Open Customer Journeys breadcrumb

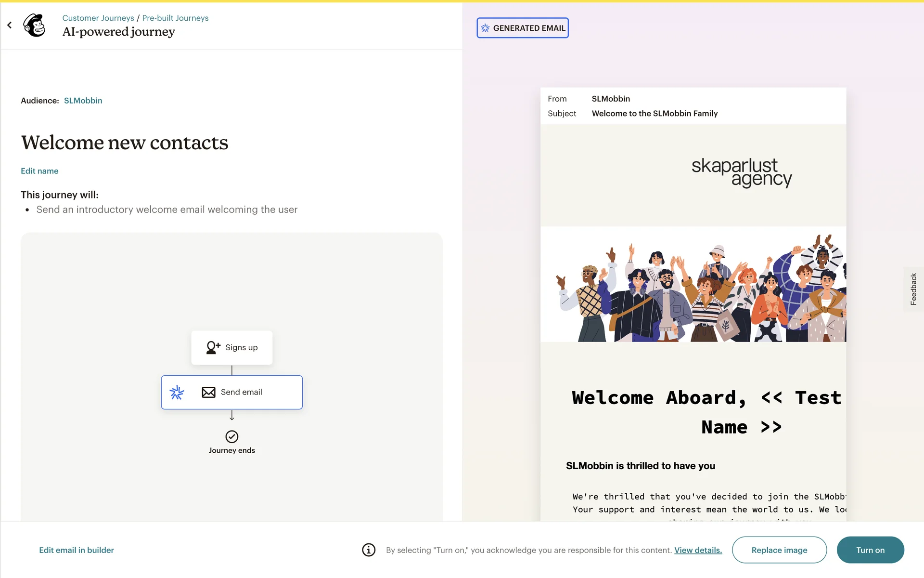[x=98, y=18]
